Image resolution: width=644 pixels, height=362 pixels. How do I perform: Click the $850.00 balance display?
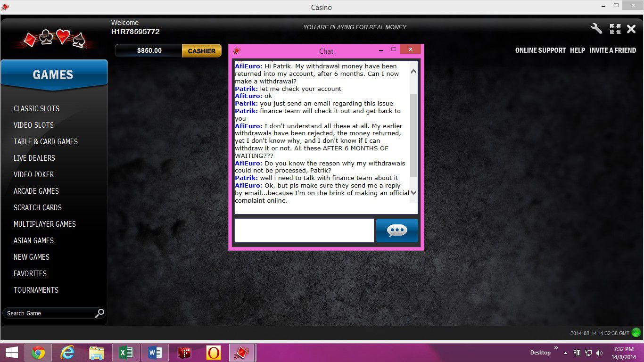point(149,51)
